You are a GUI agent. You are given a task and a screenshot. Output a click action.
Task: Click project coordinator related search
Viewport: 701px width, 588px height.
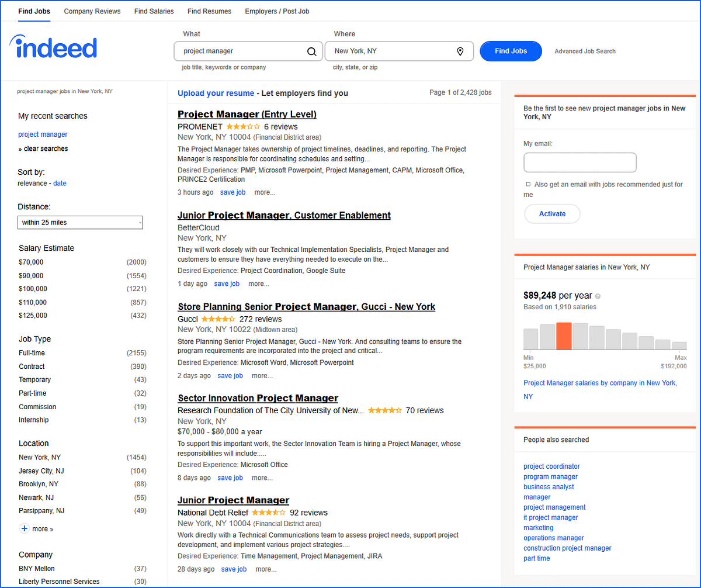[551, 466]
